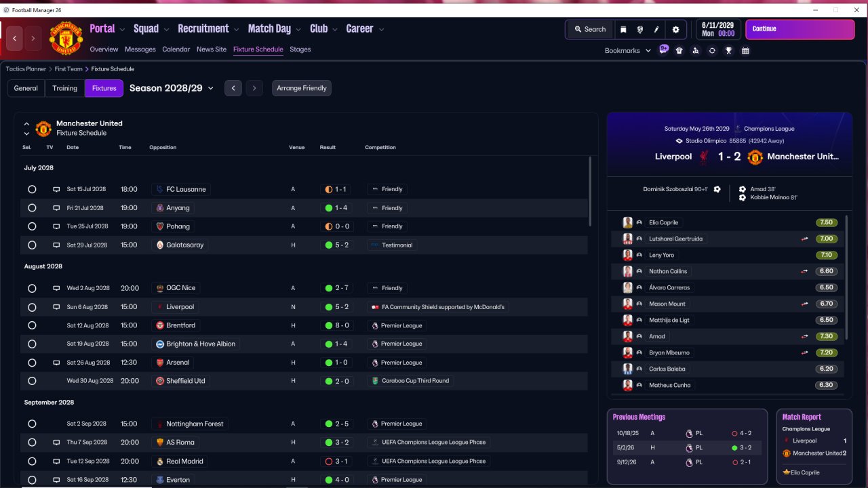This screenshot has height=488, width=868.
Task: Click substitution arrows icon next to Mason Mount
Action: point(804,304)
